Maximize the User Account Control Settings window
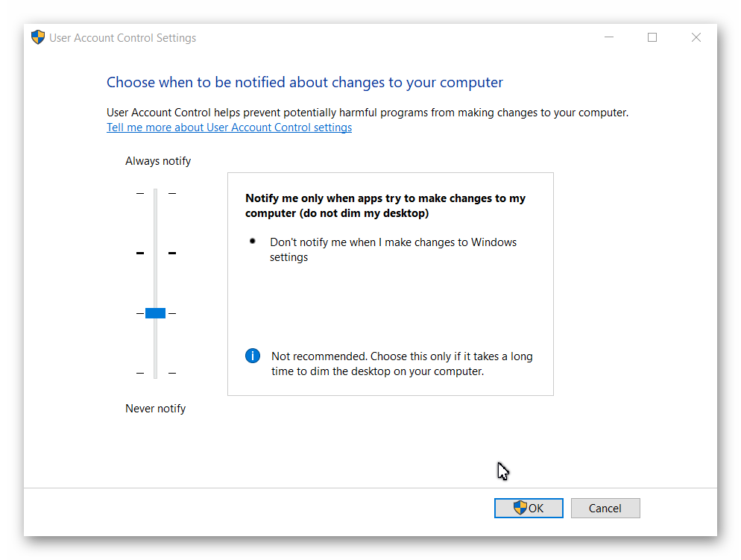The image size is (741, 560). pos(652,37)
